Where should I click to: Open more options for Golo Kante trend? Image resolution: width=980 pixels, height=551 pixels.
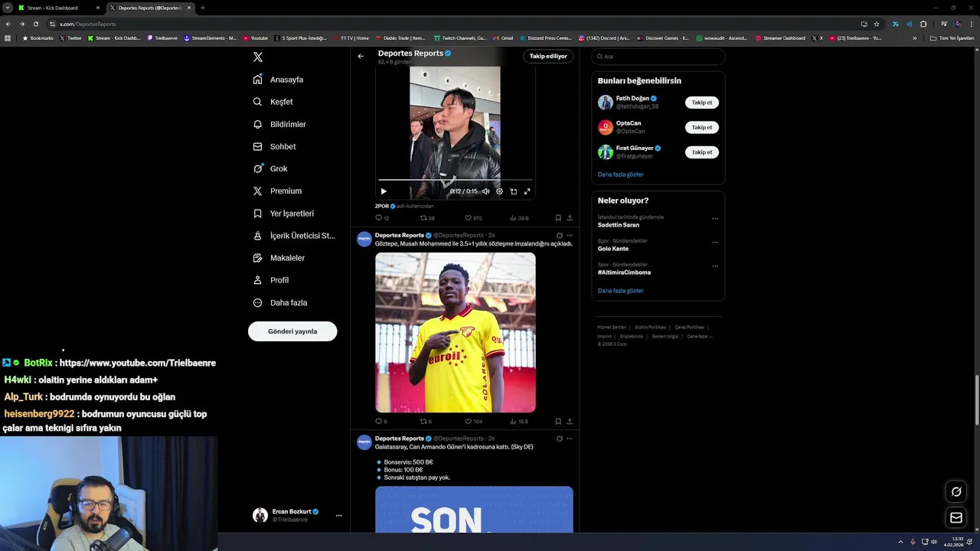pos(715,242)
